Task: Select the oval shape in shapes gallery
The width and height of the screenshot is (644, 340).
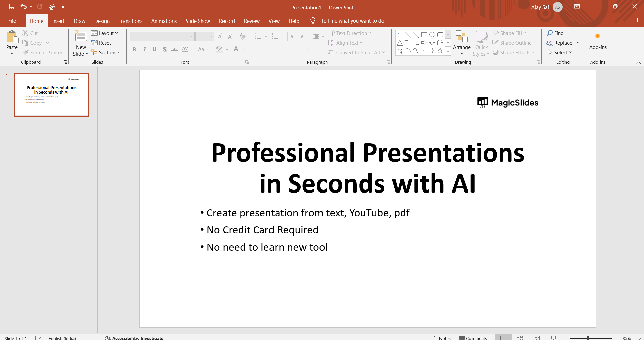Action: coord(432,35)
